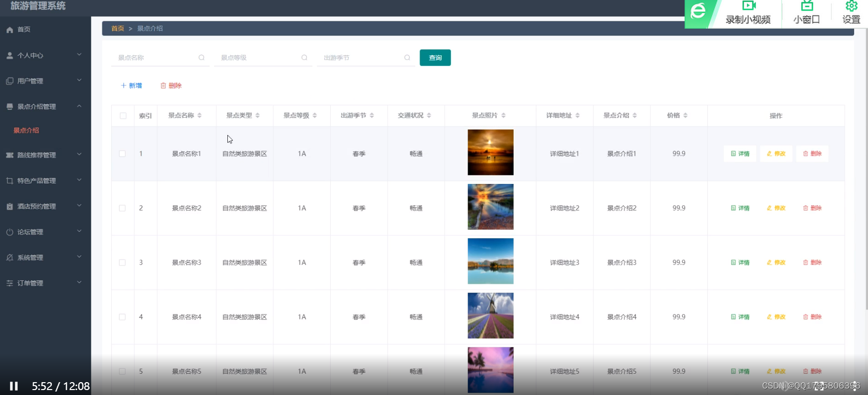The image size is (868, 395).
Task: Click 删除 for 景点名称3
Action: 812,263
